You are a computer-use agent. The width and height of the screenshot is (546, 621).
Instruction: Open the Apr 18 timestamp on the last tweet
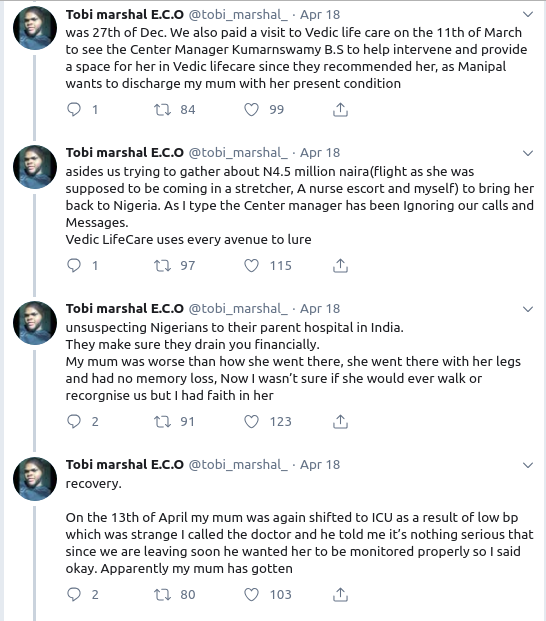coord(320,465)
